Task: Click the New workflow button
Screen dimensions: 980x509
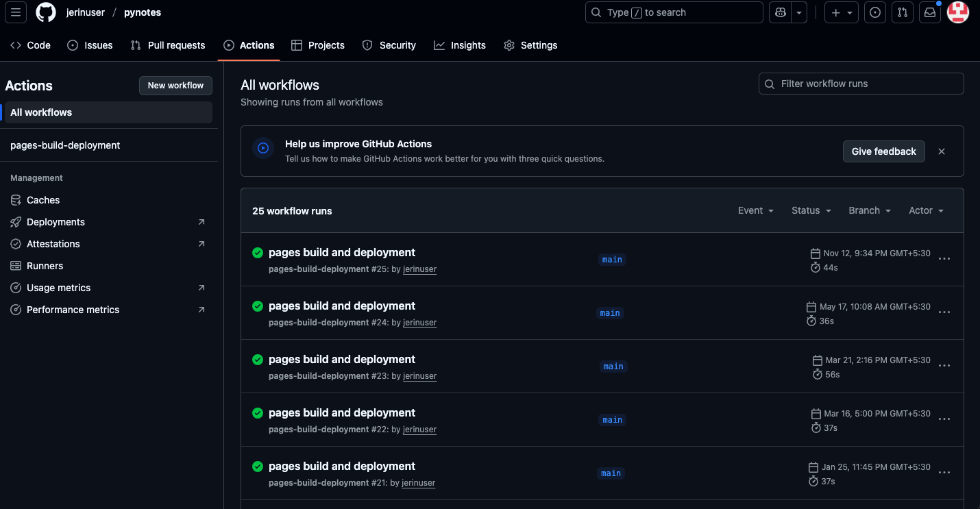Action: 175,86
